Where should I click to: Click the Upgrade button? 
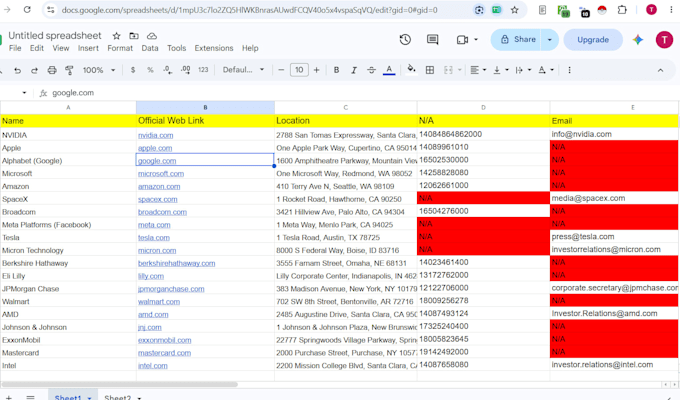[x=593, y=39]
